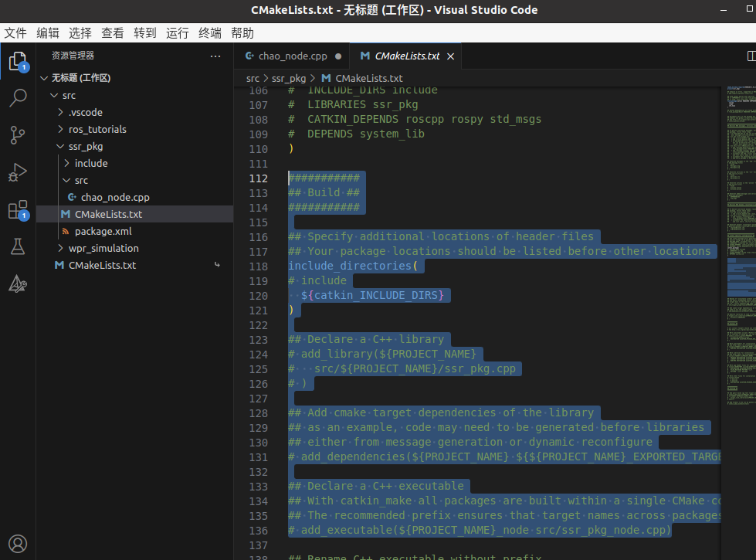Open the Testing flask icon
The image size is (756, 560).
(x=18, y=246)
